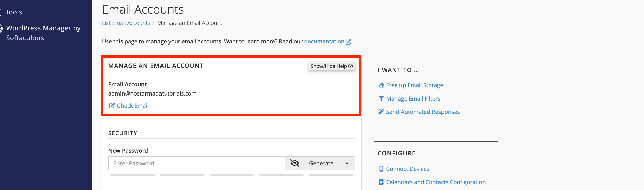
Task: Generate a new password
Action: point(321,163)
